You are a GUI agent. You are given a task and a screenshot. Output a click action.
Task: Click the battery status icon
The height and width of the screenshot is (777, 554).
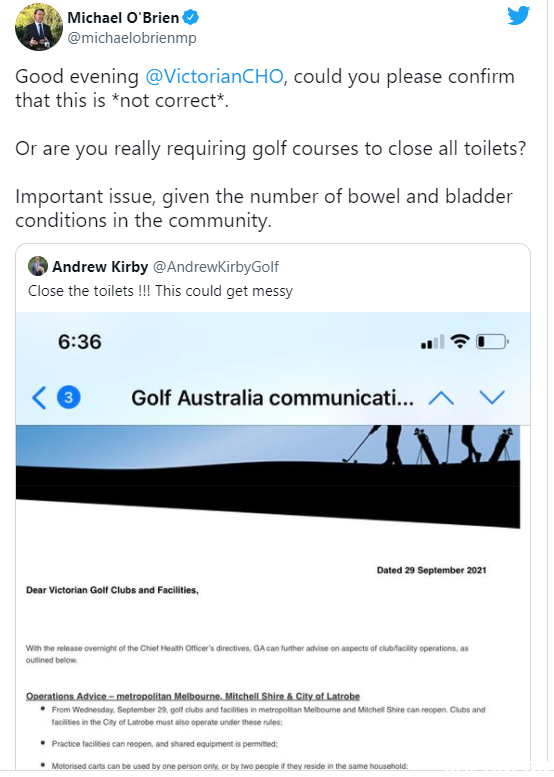coord(493,341)
